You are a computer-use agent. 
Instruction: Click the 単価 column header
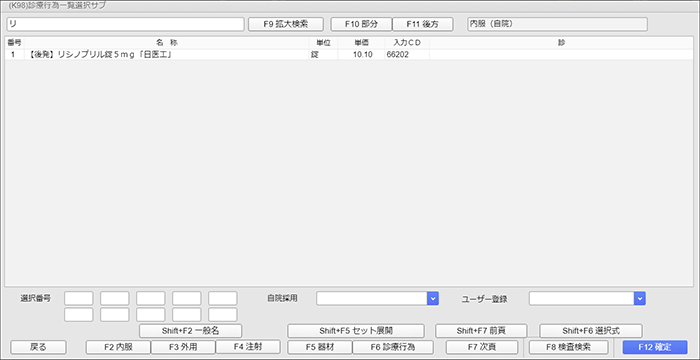point(361,43)
